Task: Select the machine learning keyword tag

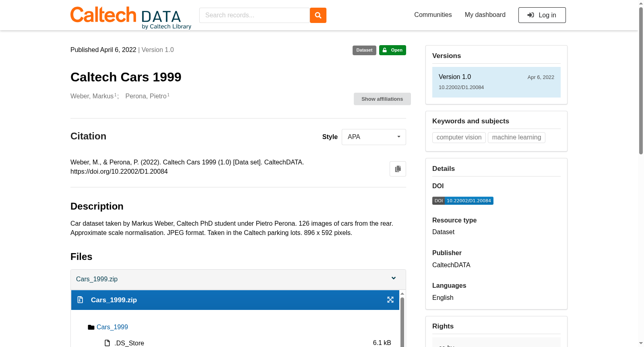Action: (x=516, y=137)
